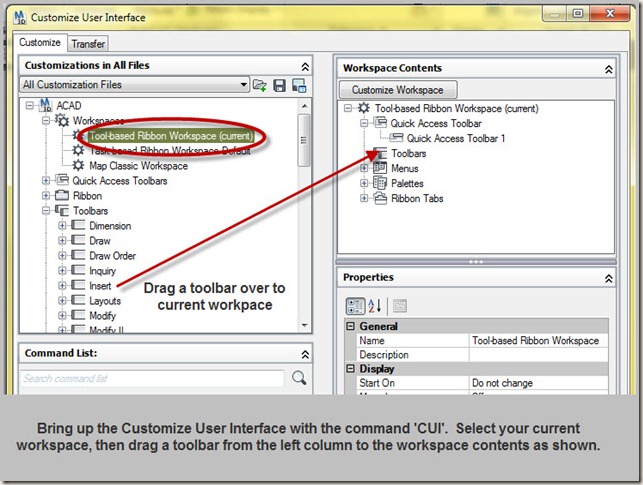Expand the Palettes node in Workspace Contents

(x=364, y=183)
